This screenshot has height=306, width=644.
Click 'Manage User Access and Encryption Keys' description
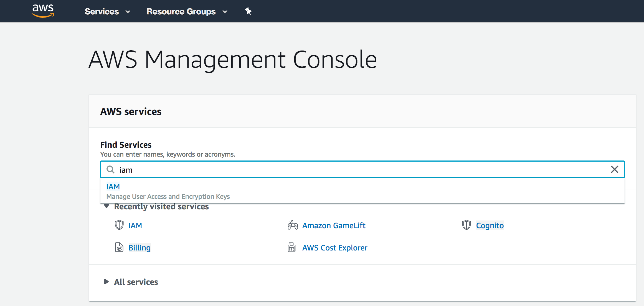168,197
